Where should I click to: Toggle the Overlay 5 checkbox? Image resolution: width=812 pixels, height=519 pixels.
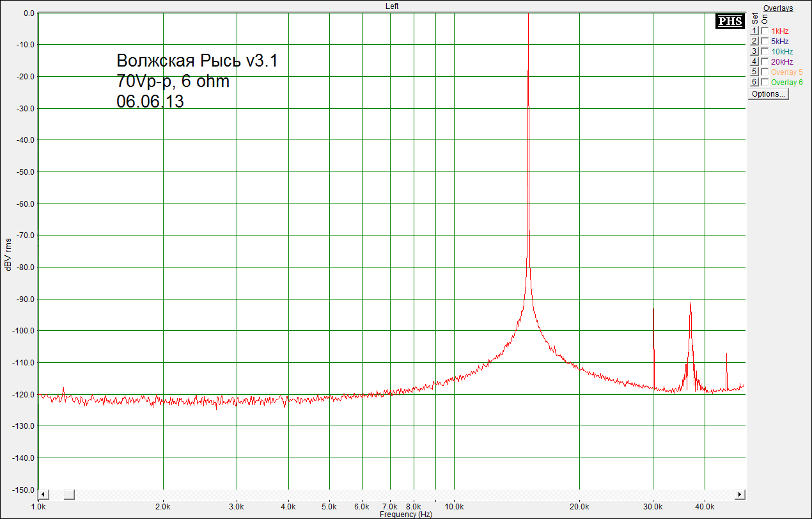point(765,72)
